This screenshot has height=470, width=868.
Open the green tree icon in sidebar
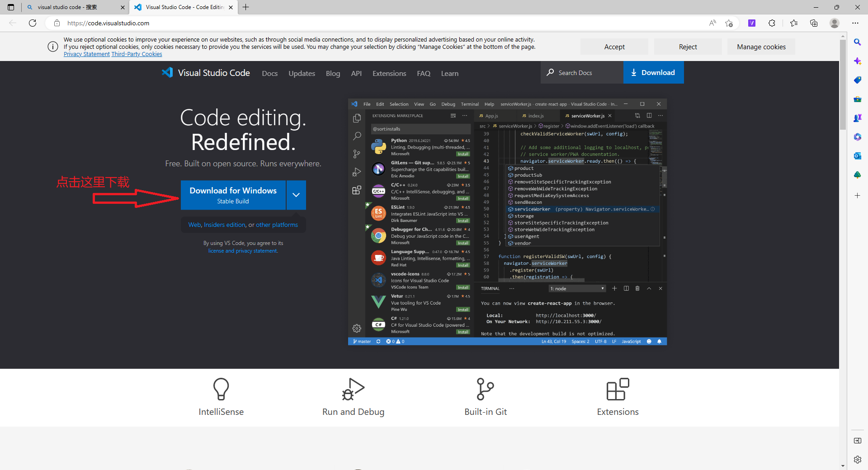(858, 175)
